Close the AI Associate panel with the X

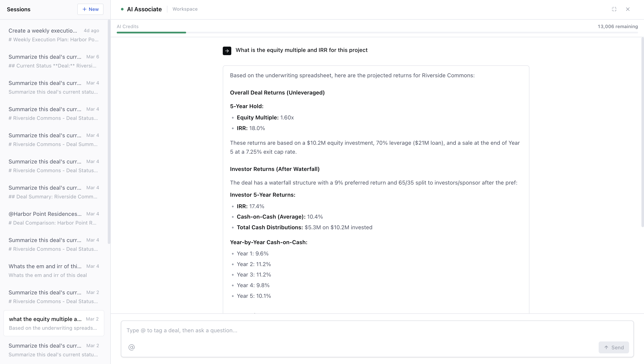(628, 9)
